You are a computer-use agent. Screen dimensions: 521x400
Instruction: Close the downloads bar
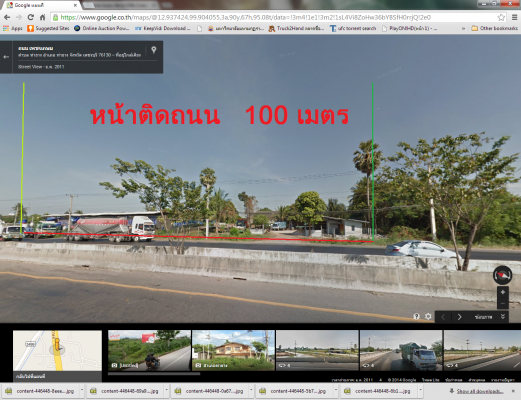pyautogui.click(x=513, y=391)
